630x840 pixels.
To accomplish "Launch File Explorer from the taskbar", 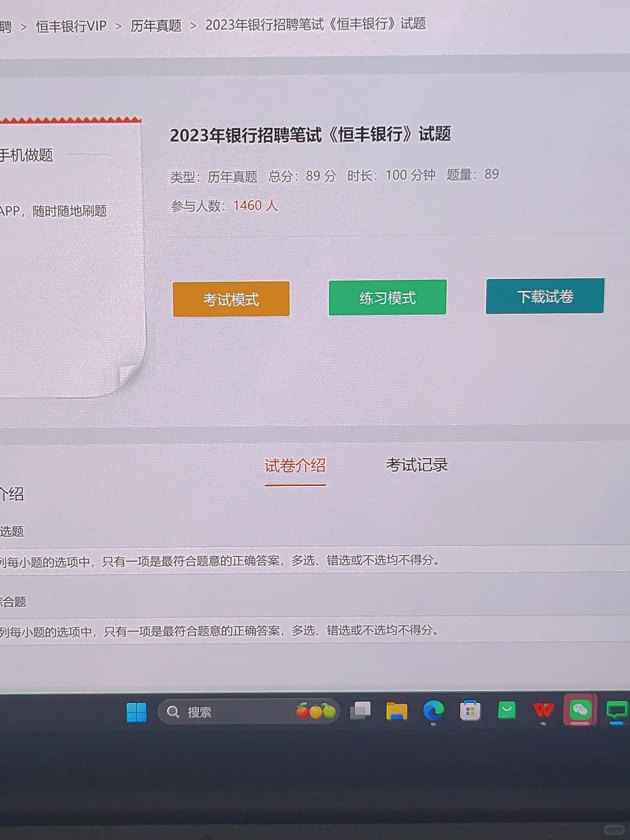I will coord(397,711).
